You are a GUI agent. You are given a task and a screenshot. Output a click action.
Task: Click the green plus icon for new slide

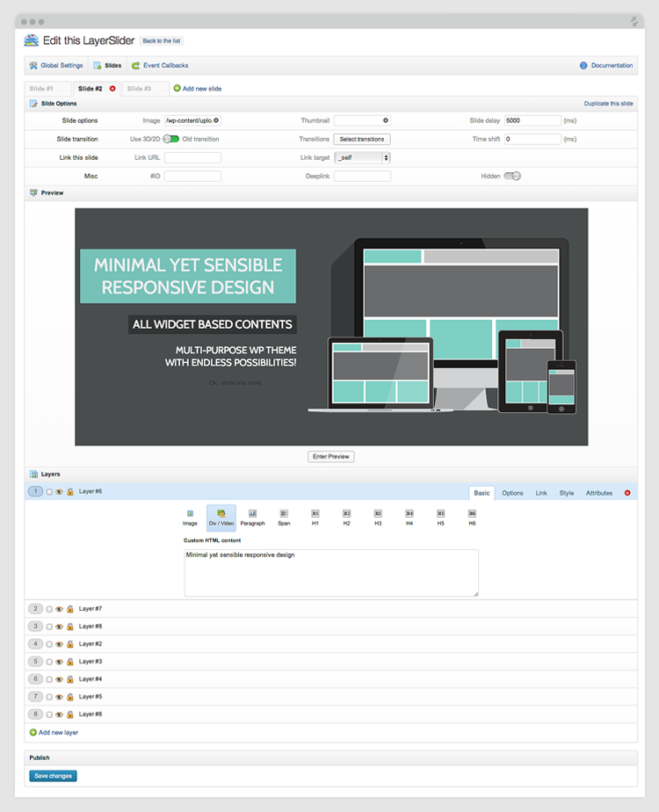click(177, 89)
